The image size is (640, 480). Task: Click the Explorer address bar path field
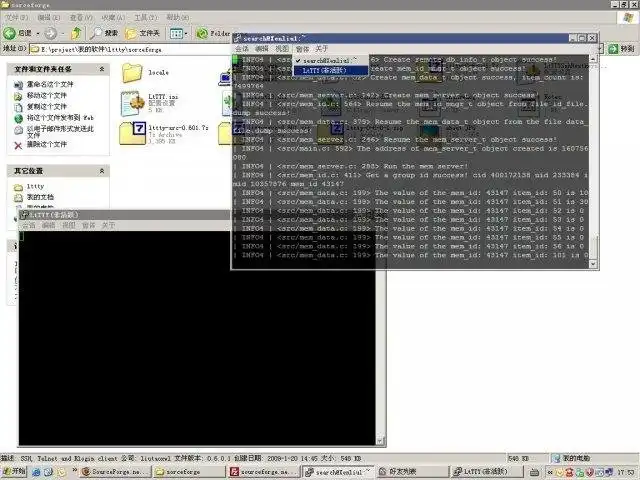131,49
